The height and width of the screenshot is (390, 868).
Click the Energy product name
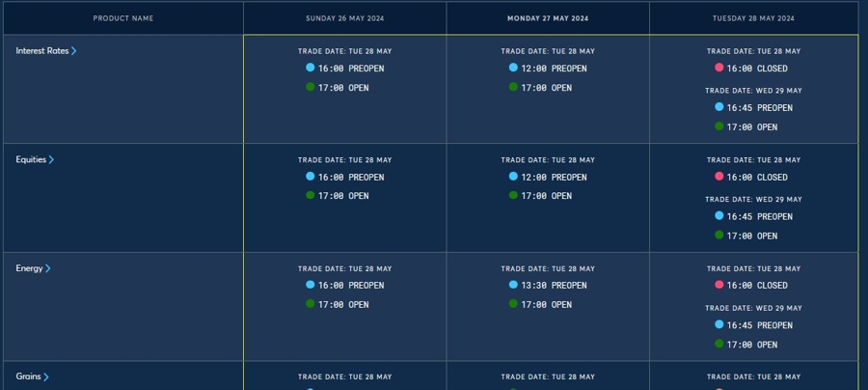coord(29,268)
